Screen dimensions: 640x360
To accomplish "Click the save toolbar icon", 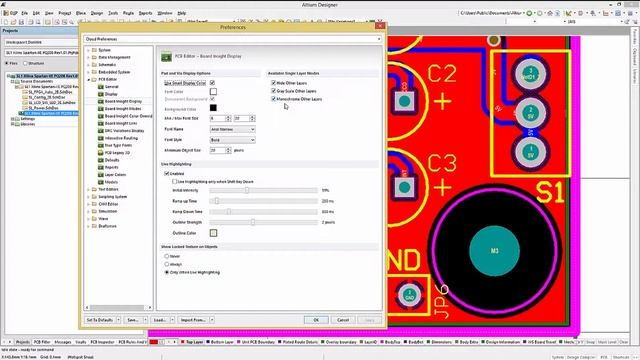I will 21,22.
